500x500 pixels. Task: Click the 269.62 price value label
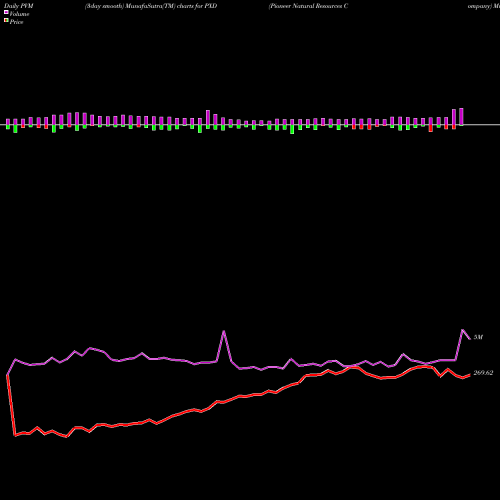tap(483, 373)
